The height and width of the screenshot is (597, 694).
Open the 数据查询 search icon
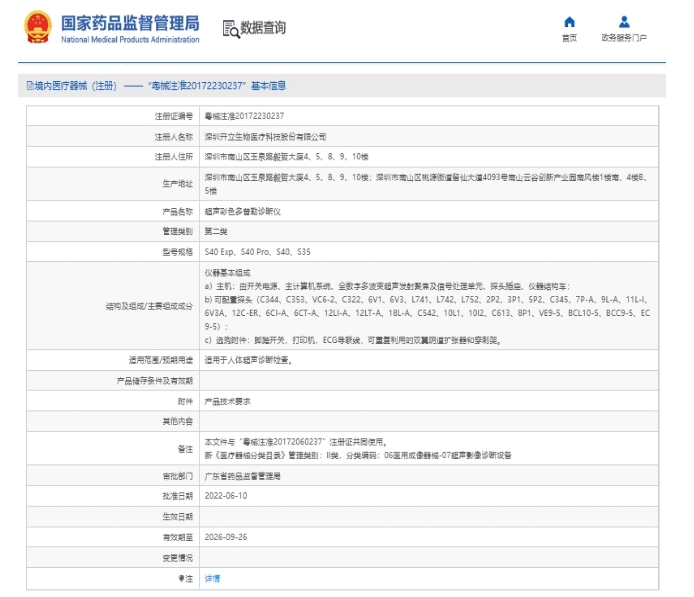tap(230, 28)
